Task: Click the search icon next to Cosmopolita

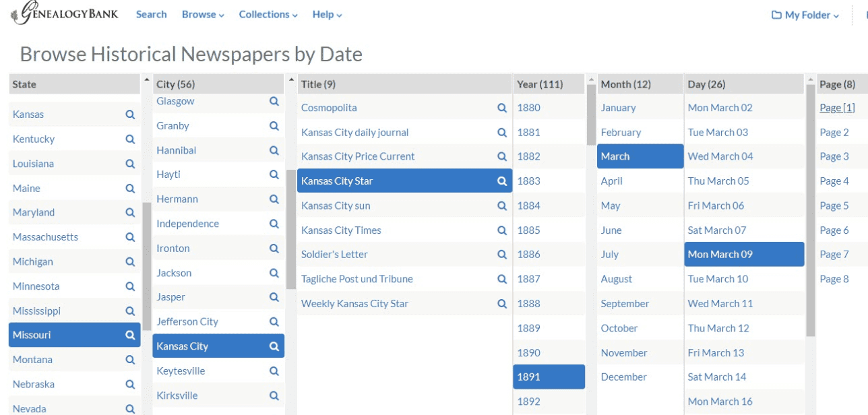Action: coord(502,108)
